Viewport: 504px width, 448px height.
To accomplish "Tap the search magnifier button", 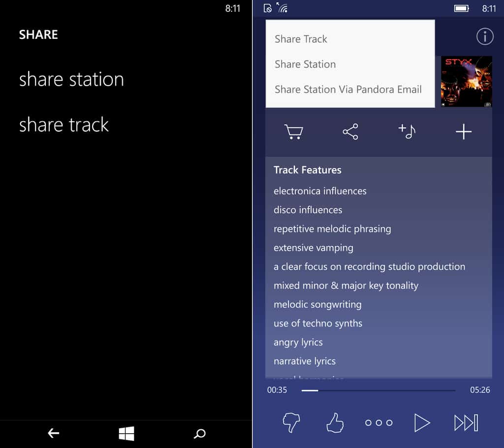I will 200,434.
